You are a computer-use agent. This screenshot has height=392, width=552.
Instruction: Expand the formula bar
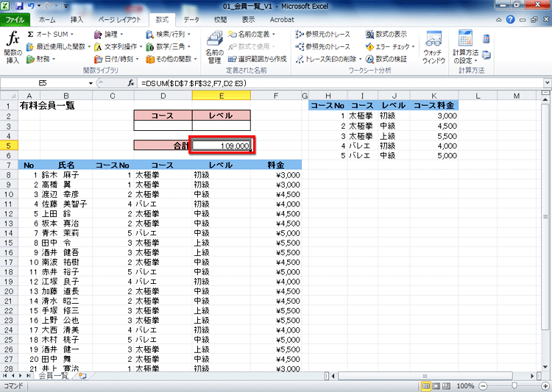pyautogui.click(x=547, y=83)
